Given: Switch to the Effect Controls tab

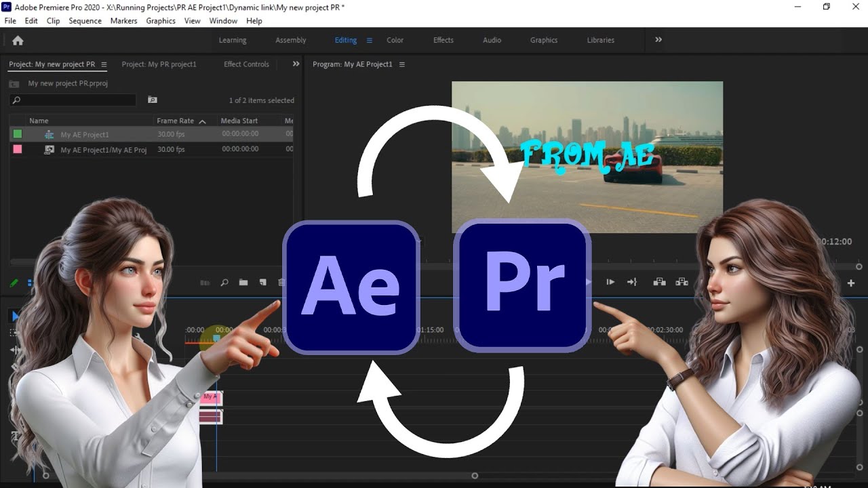Looking at the screenshot, I should [x=247, y=64].
